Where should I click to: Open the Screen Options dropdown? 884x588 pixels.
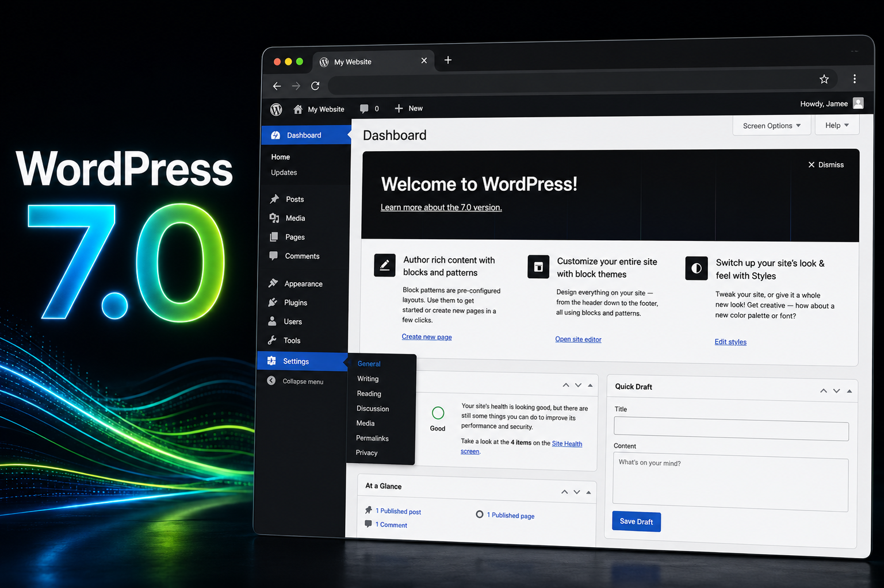(772, 125)
